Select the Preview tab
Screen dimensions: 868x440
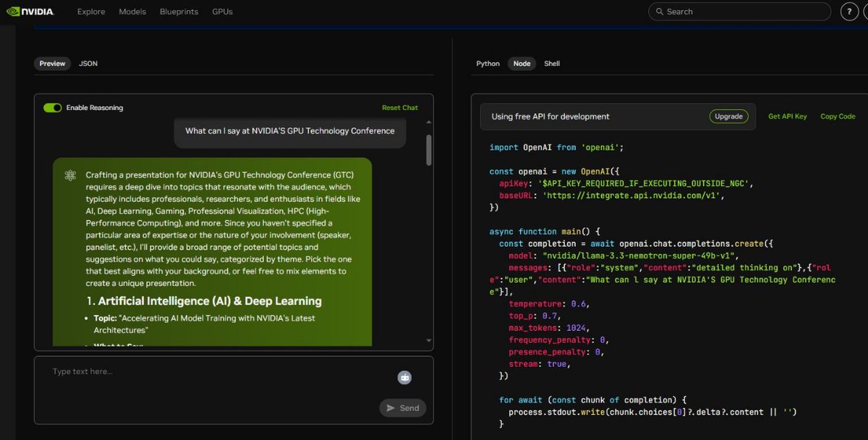pos(51,63)
